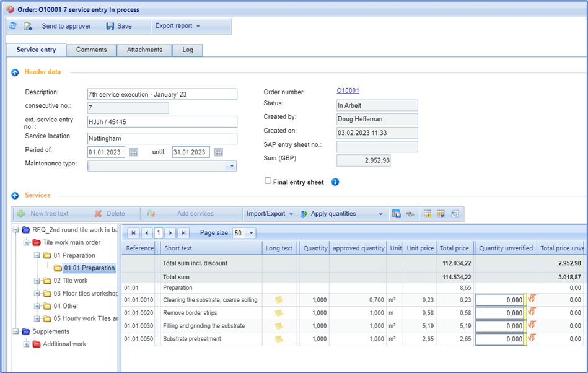Click the info icon beside Final entry sheet
Viewport: 588px width, 373px height.
click(x=335, y=182)
